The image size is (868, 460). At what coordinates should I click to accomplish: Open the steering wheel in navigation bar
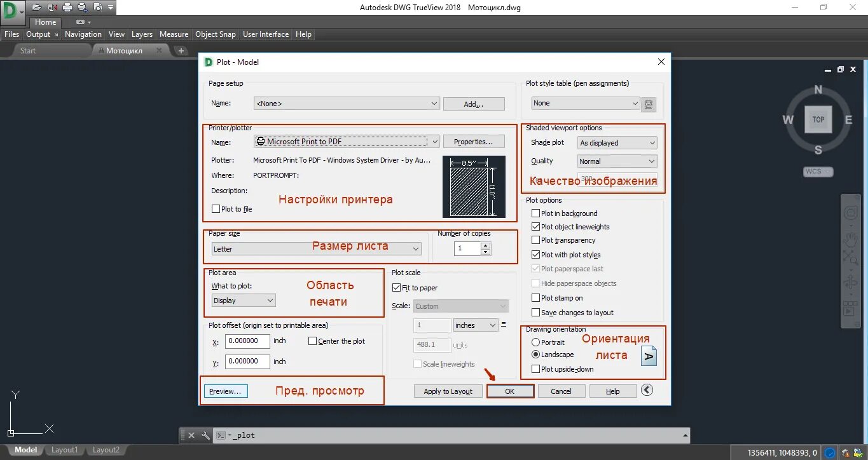850,213
